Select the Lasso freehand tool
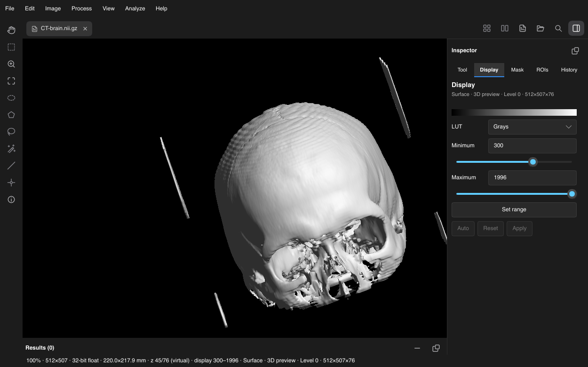588x367 pixels. (11, 132)
